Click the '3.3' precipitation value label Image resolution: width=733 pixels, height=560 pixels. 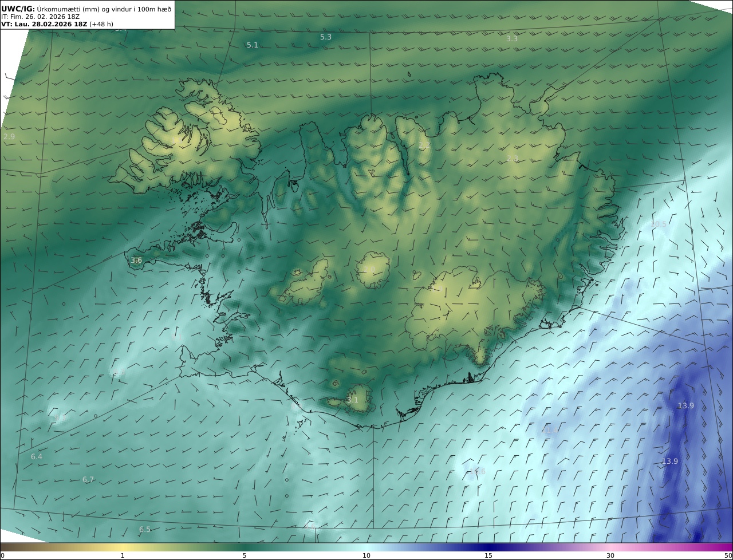[512, 38]
